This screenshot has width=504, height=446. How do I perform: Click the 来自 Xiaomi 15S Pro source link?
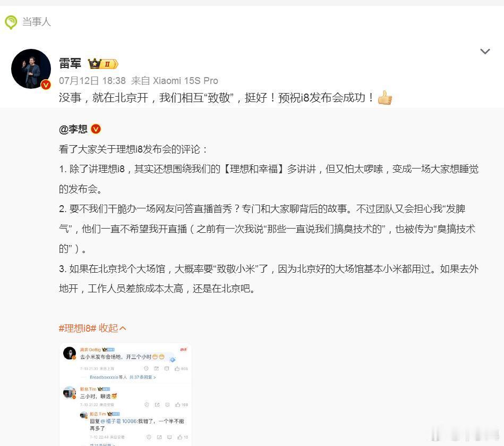coord(175,80)
